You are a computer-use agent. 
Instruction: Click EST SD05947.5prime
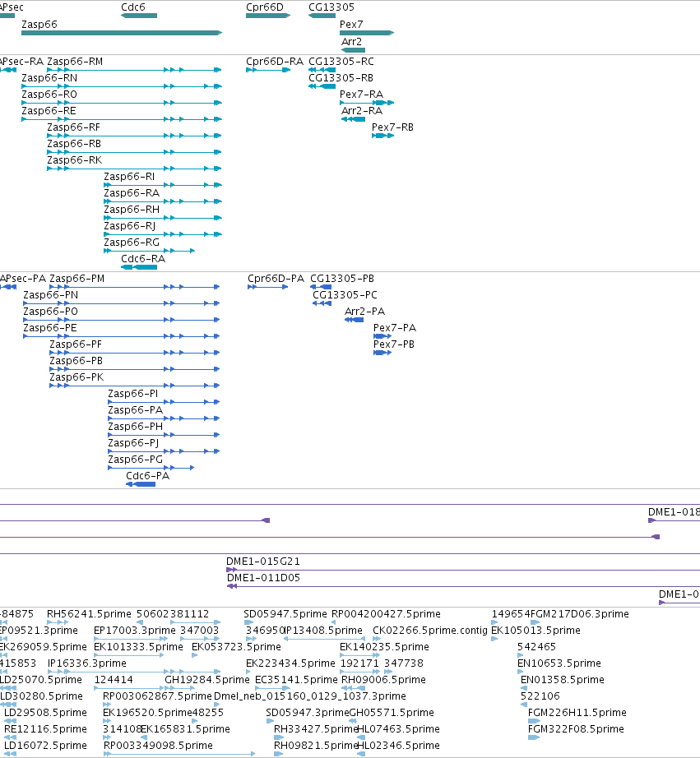285,614
